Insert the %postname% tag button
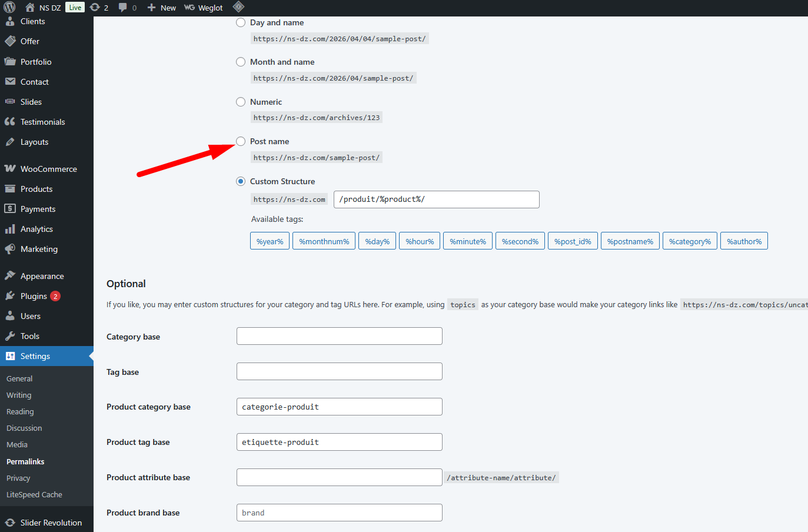The width and height of the screenshot is (808, 532). click(630, 241)
